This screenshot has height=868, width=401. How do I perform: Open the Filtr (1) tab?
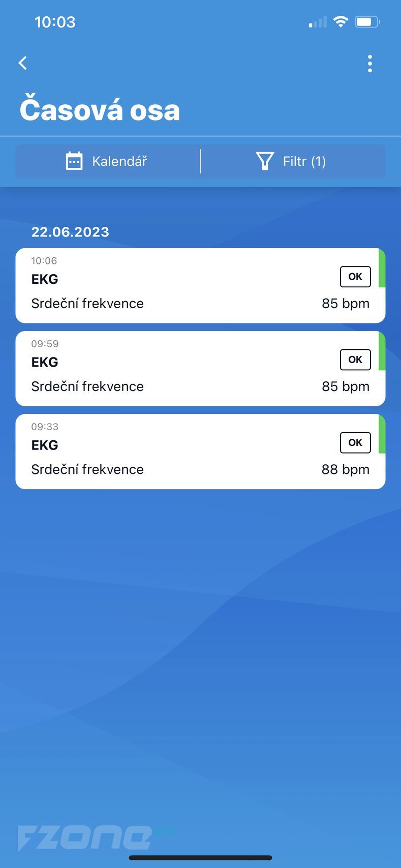293,161
